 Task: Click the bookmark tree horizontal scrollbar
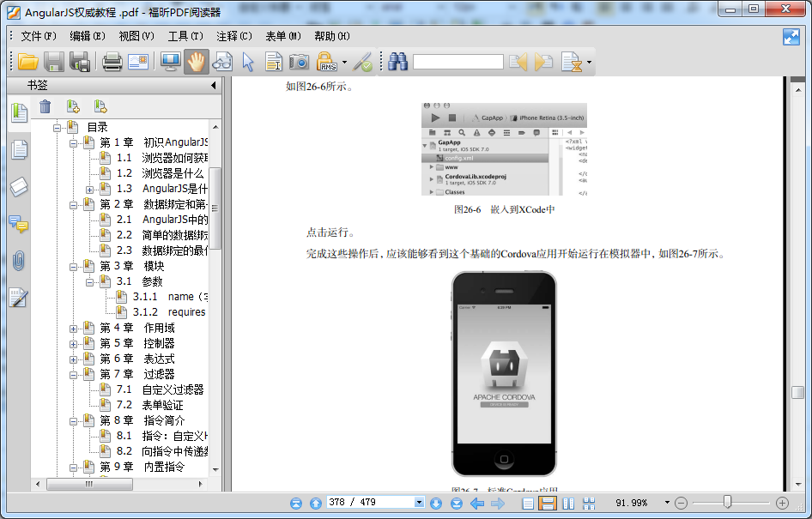[x=89, y=485]
